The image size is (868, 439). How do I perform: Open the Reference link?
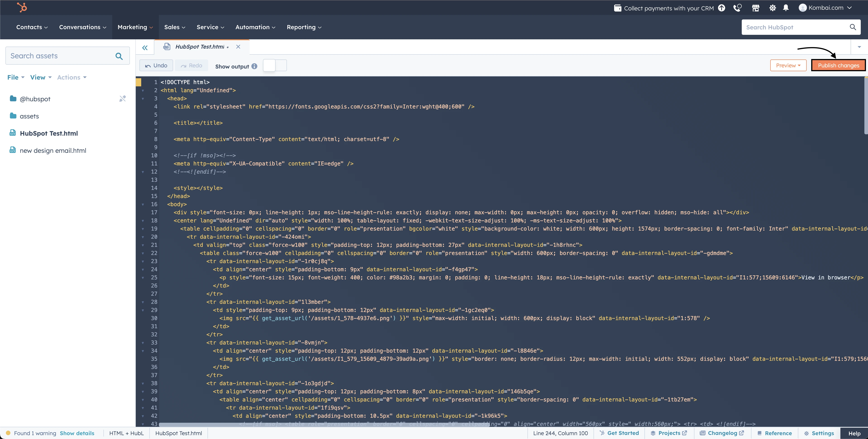pyautogui.click(x=774, y=433)
